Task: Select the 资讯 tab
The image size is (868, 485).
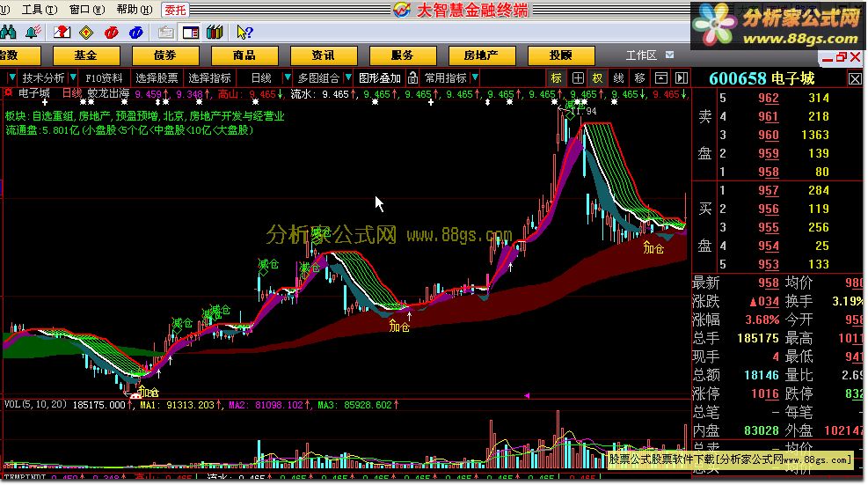Action: (324, 55)
